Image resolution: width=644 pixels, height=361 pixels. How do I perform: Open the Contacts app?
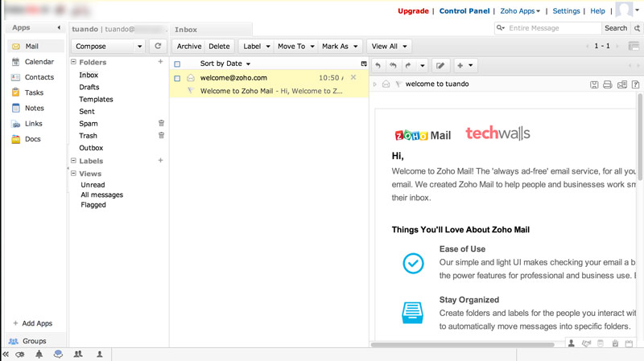point(35,77)
